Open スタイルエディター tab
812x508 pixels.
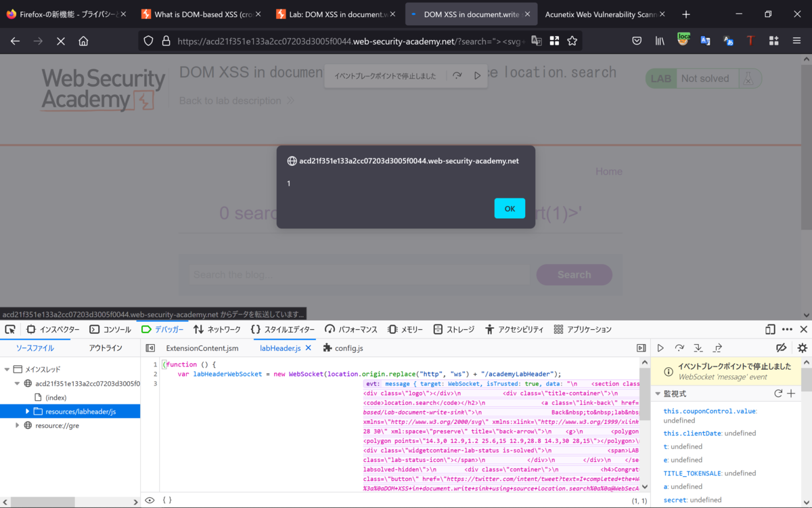(282, 329)
